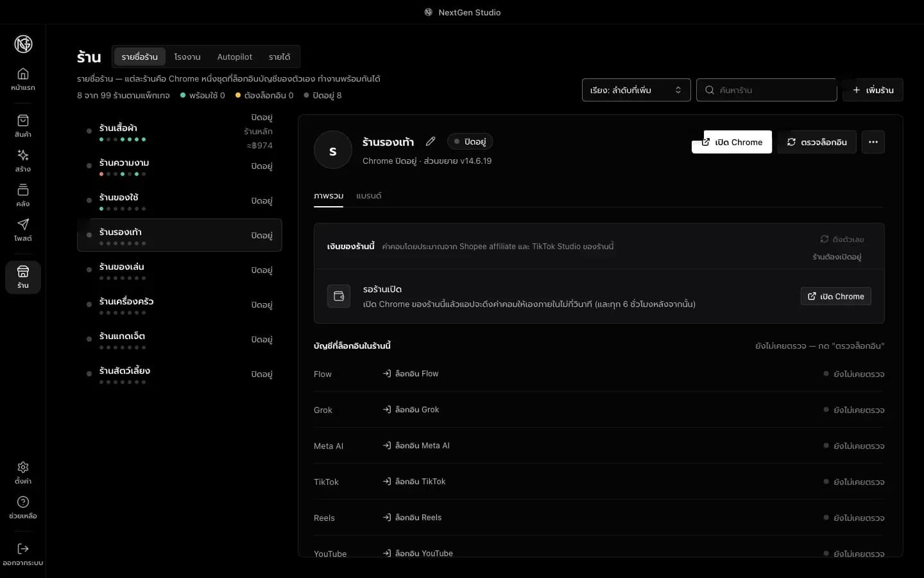Click the ล็อกอิน TikTok link
Image resolution: width=924 pixels, height=578 pixels.
pos(414,482)
